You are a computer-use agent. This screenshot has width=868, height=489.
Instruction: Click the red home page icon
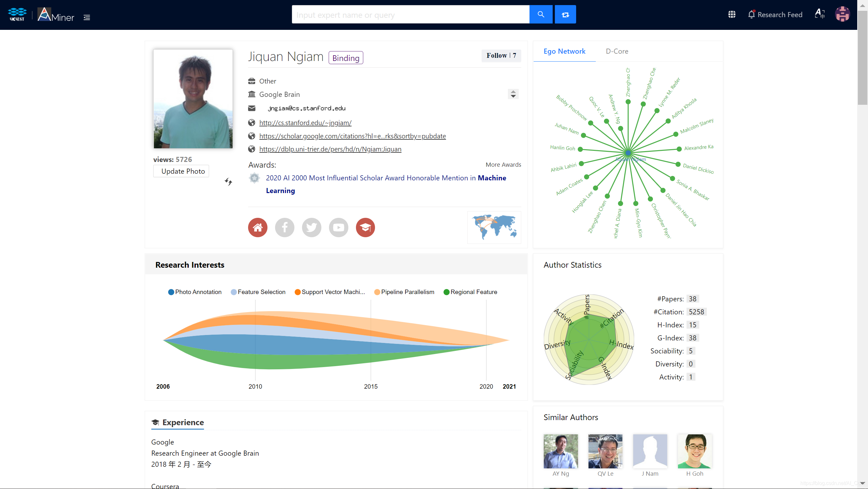point(257,228)
